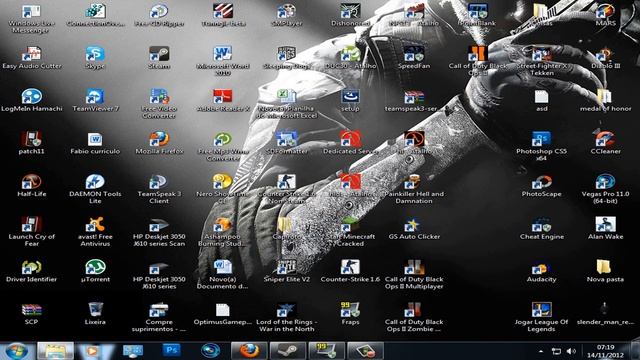Viewport: 640px width, 360px height.
Task: Select the Alan Wake icon
Action: click(x=605, y=225)
